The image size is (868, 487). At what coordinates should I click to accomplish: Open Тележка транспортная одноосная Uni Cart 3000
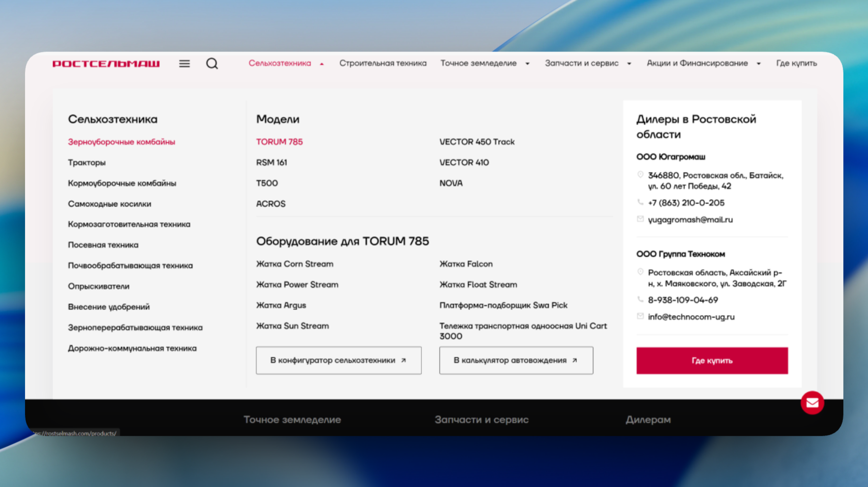[x=523, y=331]
